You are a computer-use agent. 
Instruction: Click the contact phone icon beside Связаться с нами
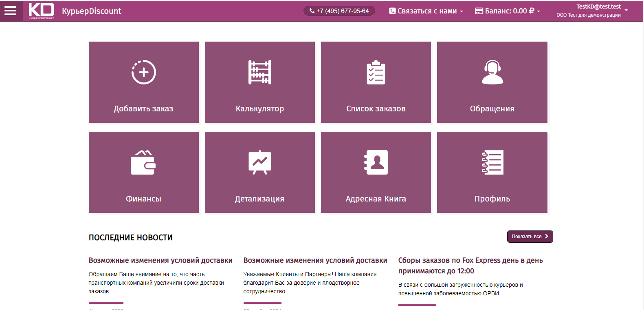[392, 11]
